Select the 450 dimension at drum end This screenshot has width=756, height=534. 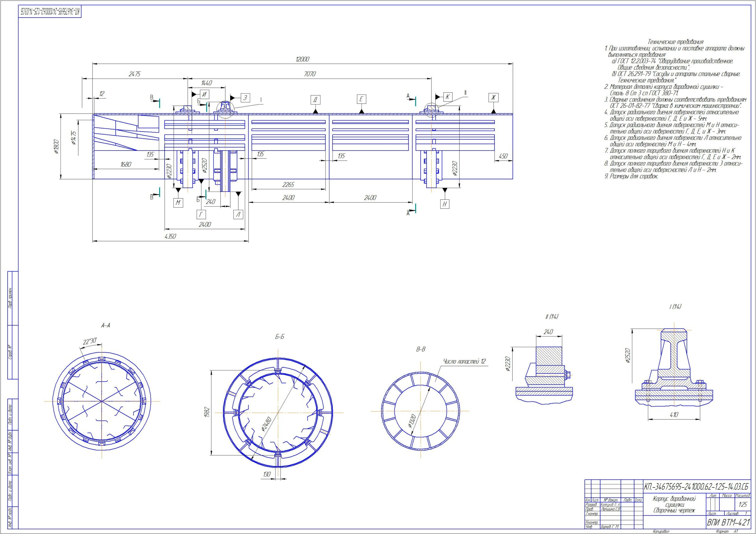click(503, 156)
